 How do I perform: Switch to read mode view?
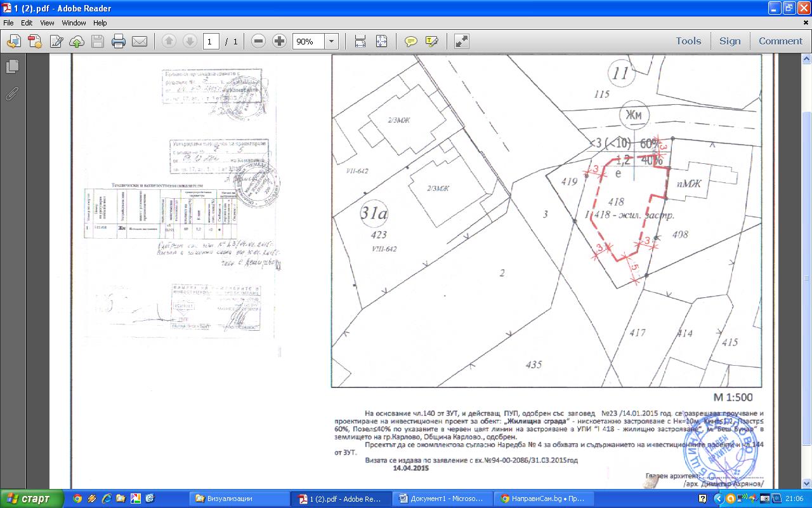point(462,42)
